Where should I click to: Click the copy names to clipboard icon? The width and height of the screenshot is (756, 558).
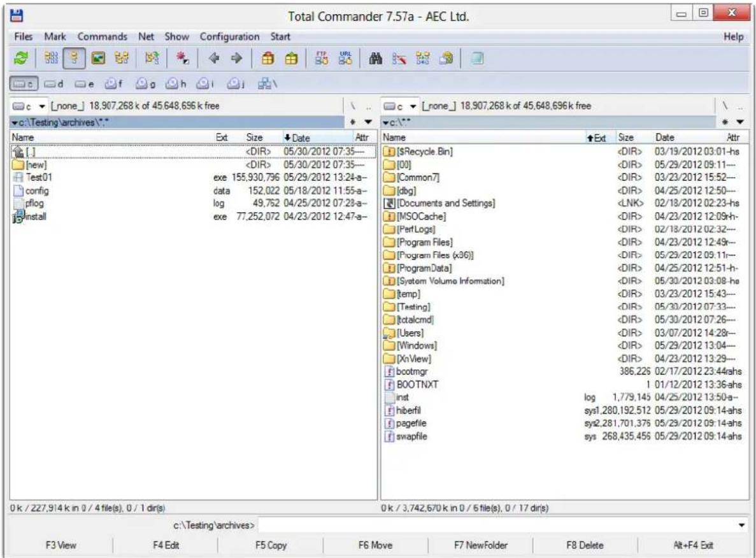(x=446, y=59)
